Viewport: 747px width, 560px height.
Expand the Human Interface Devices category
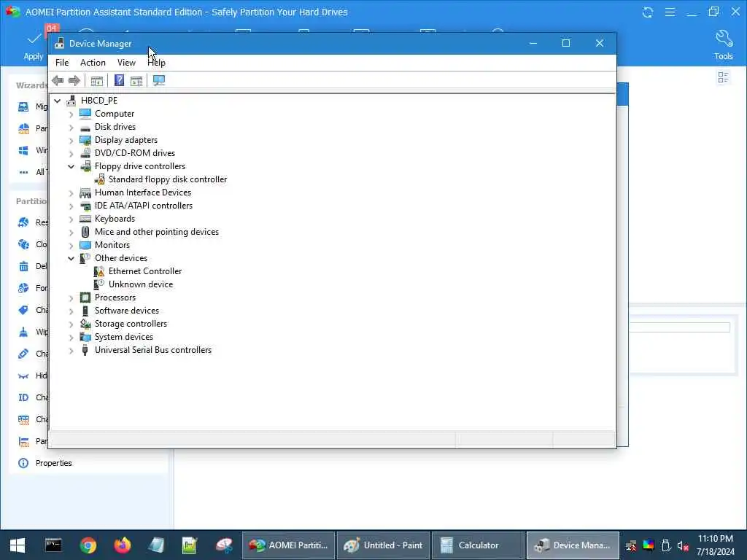click(x=71, y=192)
